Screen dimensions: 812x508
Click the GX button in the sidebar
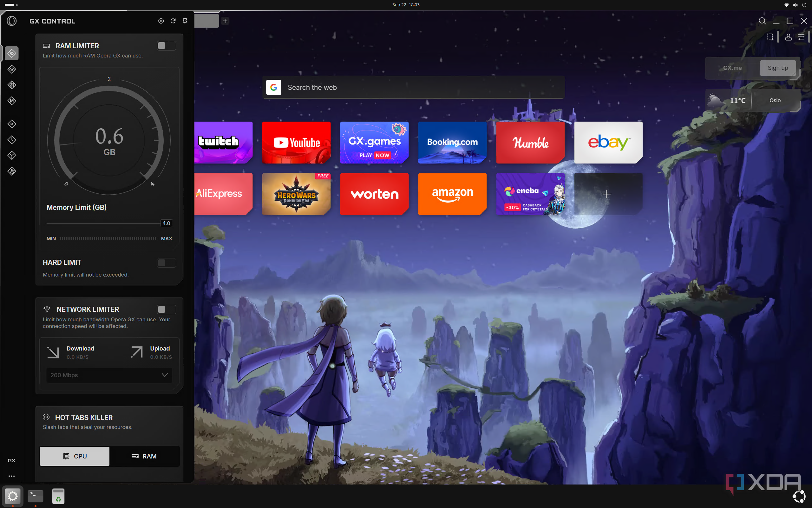[11, 460]
